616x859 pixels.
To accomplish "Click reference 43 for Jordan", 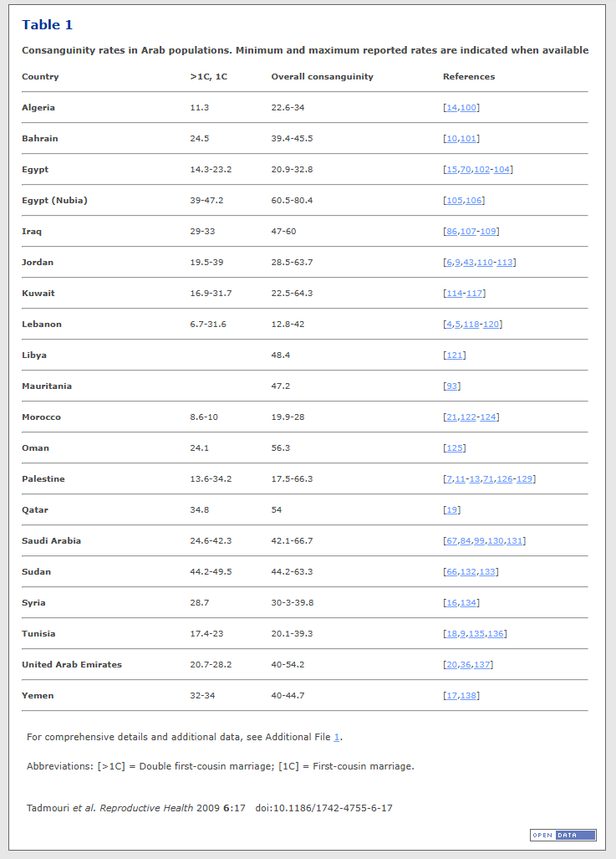I will pos(468,263).
